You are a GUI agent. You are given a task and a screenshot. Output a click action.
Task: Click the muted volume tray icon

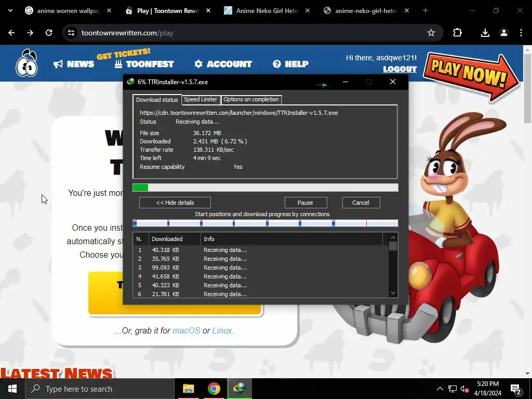tap(465, 389)
